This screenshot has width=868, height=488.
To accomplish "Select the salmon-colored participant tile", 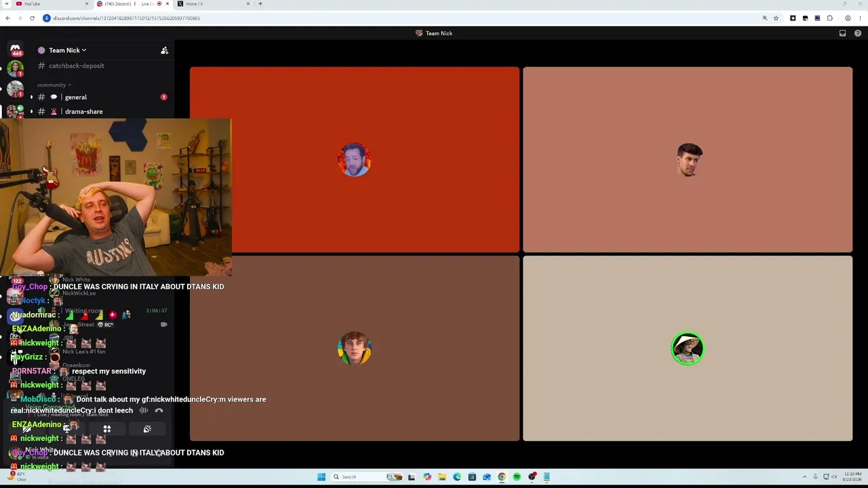I will coord(688,159).
